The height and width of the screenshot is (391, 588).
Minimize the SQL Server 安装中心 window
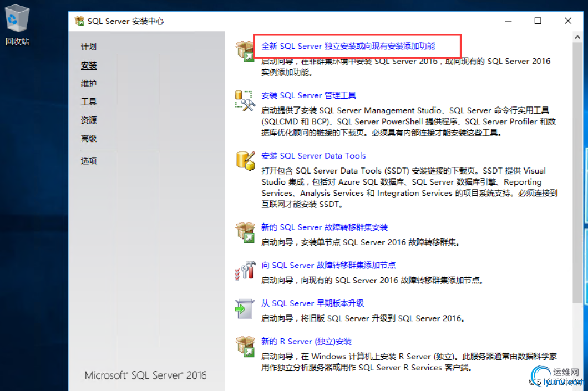[x=508, y=21]
